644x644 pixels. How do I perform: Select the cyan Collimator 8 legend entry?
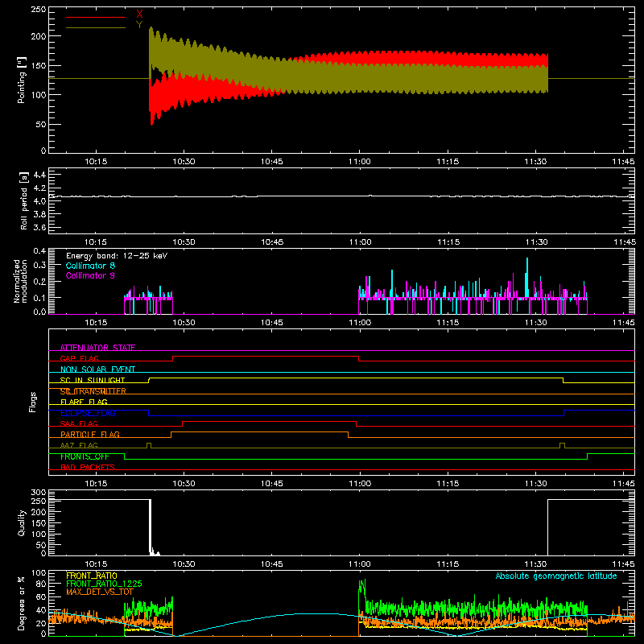point(90,266)
